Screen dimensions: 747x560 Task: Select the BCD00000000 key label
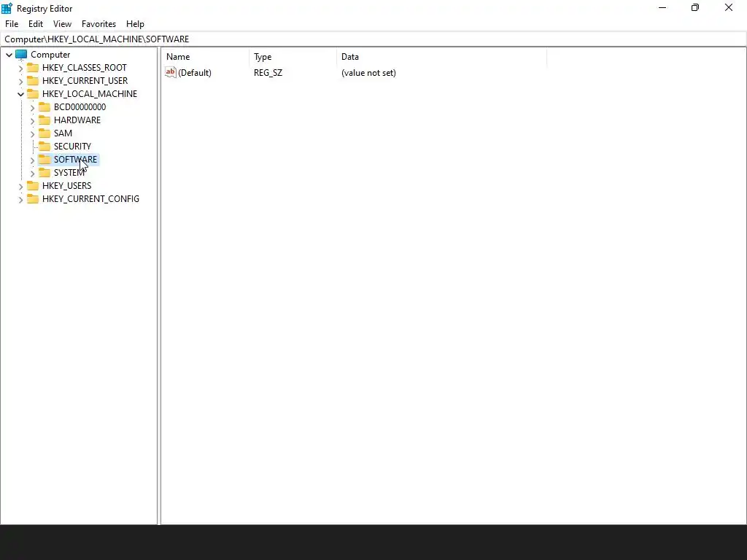(80, 106)
